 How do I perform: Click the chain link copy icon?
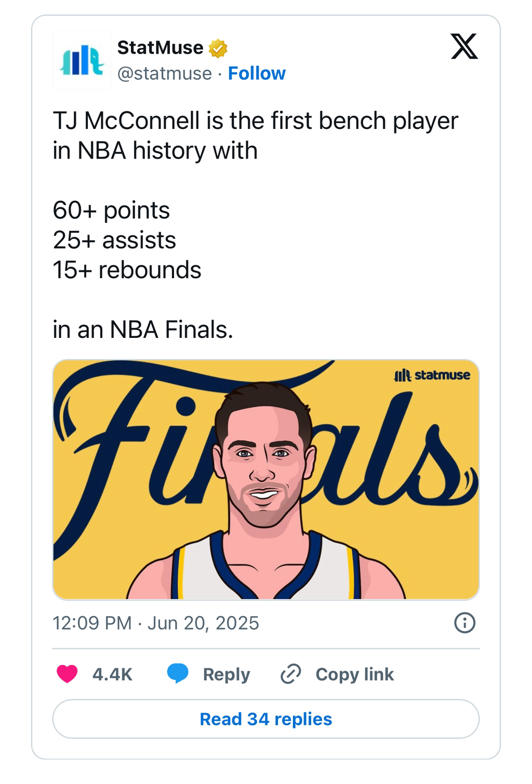point(291,674)
